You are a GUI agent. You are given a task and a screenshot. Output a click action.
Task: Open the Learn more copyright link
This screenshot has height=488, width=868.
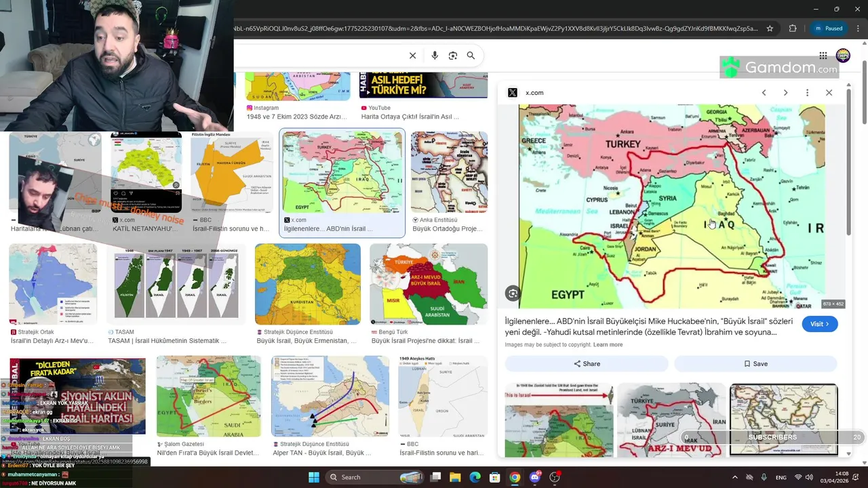tap(608, 345)
